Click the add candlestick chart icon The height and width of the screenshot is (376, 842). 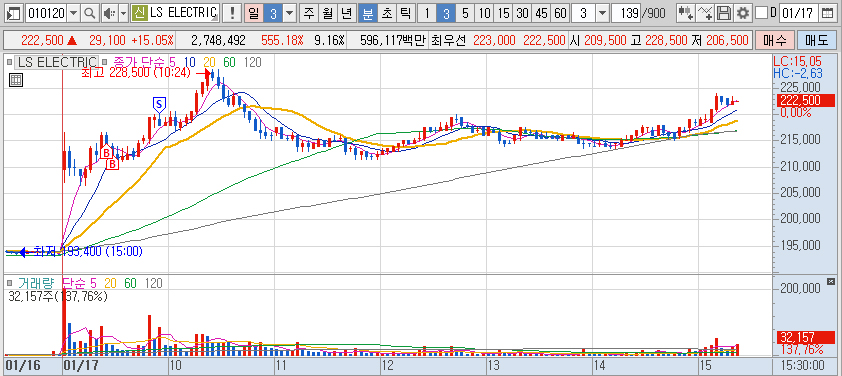pos(685,13)
